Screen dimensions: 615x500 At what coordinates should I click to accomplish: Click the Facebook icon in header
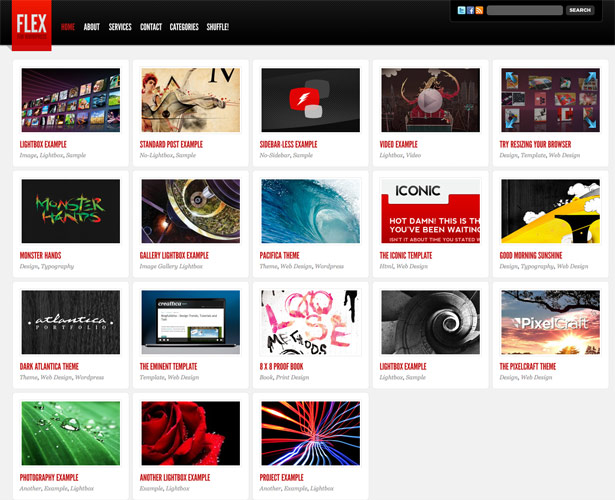click(470, 10)
